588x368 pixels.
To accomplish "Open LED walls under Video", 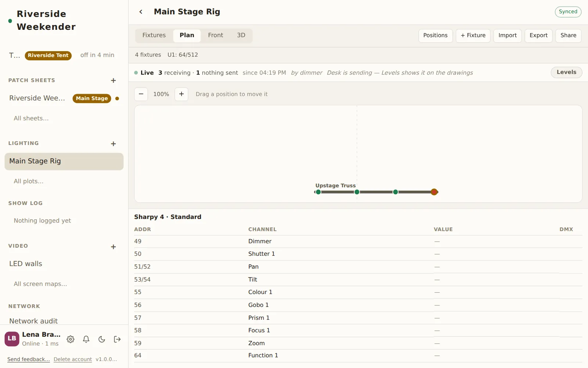I will [26, 264].
